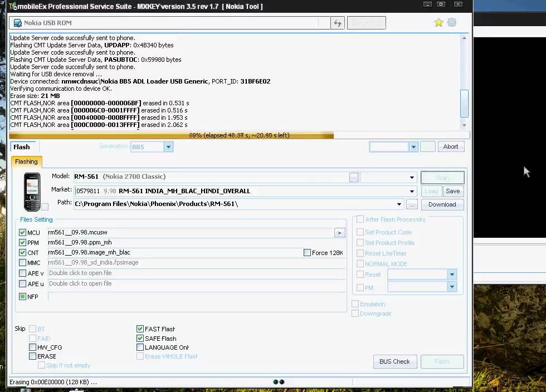Image resolution: width=546 pixels, height=392 pixels.
Task: Open the Generation BB5 dropdown
Action: click(x=168, y=147)
